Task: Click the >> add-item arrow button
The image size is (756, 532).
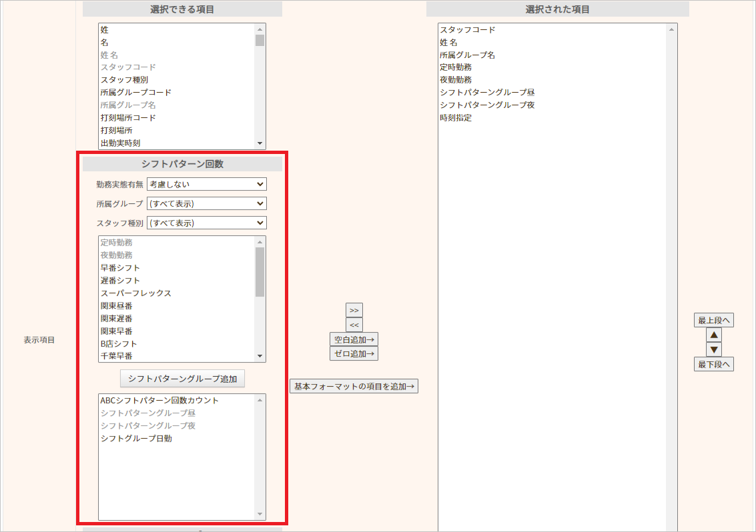Action: click(x=354, y=310)
